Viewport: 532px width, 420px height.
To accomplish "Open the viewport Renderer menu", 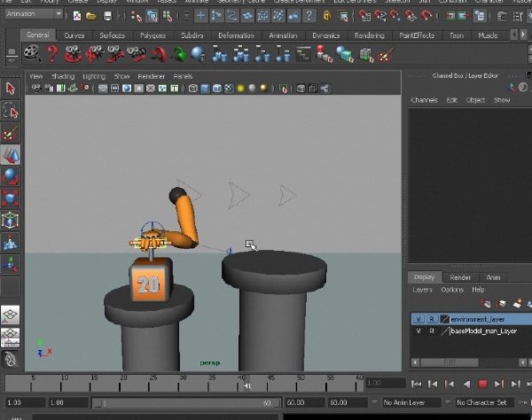I will [151, 76].
